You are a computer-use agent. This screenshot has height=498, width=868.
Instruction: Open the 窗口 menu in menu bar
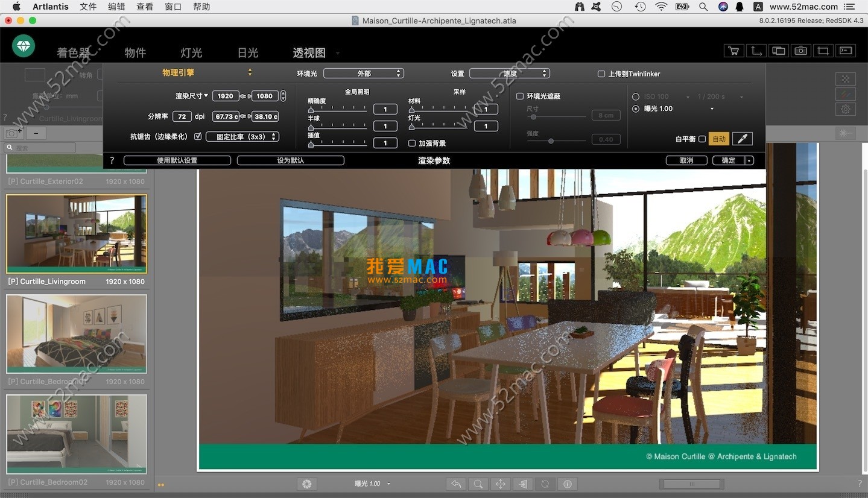(x=173, y=7)
